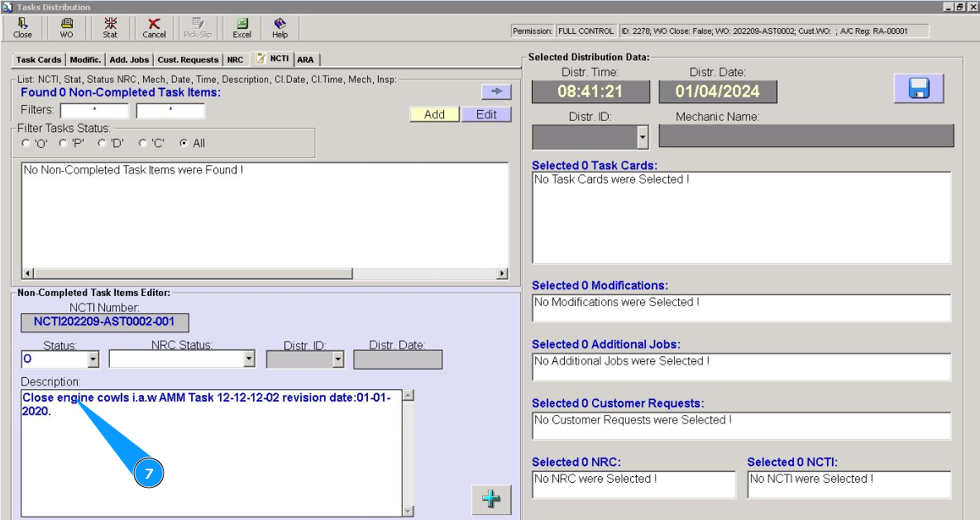The width and height of the screenshot is (980, 520).
Task: Open the Status dropdown in editor
Action: tap(93, 359)
